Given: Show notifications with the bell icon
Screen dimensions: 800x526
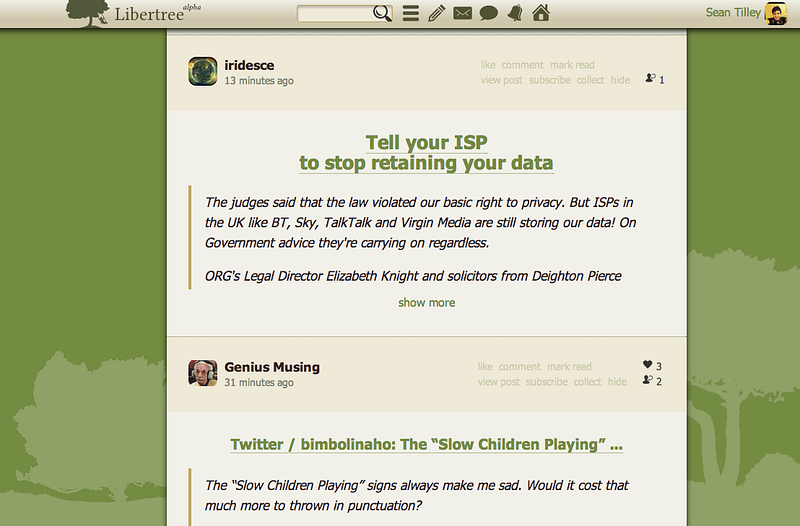Looking at the screenshot, I should coord(515,13).
